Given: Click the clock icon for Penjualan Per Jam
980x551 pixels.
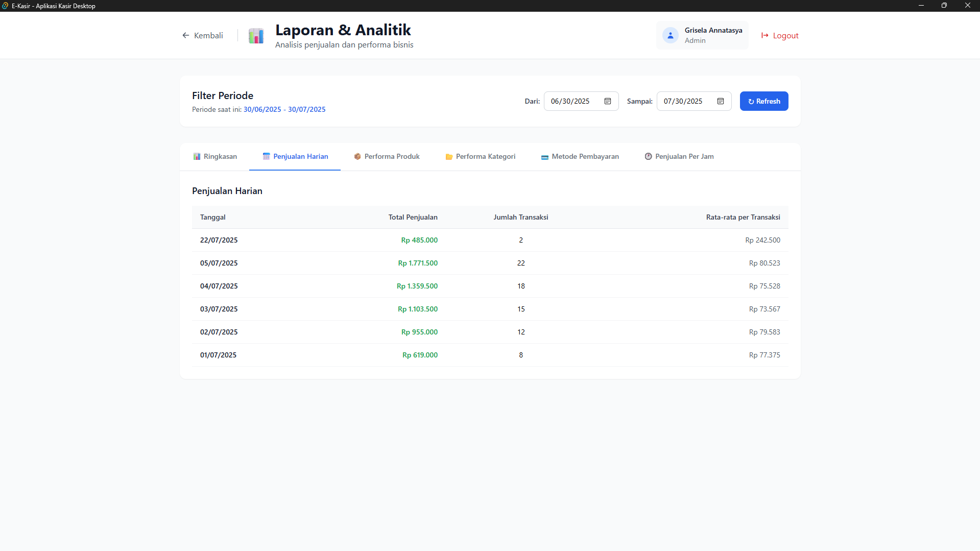Looking at the screenshot, I should [x=648, y=156].
